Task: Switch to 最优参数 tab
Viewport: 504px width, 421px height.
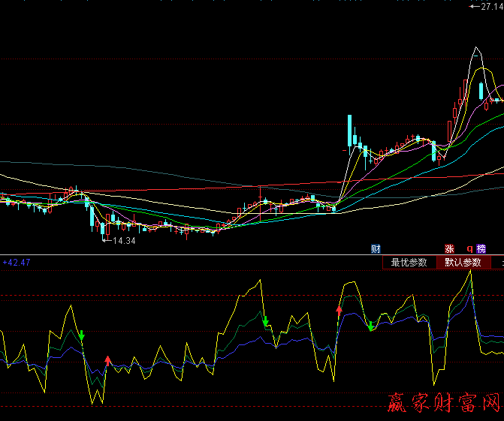Action: [x=409, y=263]
